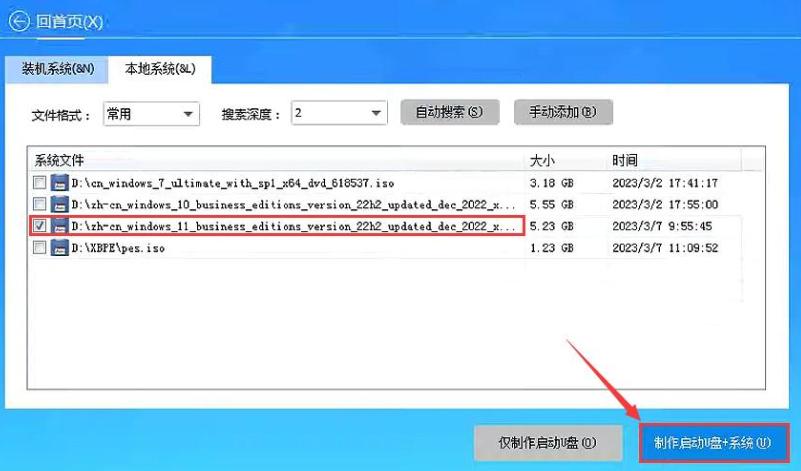The width and height of the screenshot is (801, 471).
Task: Check the D:\XBPE\pes.iso checkbox
Action: pyautogui.click(x=39, y=248)
